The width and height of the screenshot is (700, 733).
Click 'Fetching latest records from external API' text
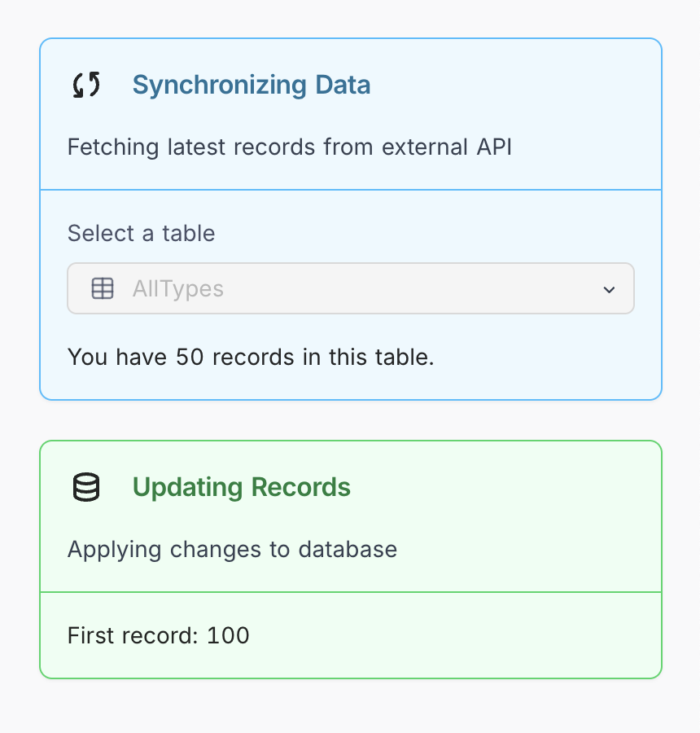(289, 147)
